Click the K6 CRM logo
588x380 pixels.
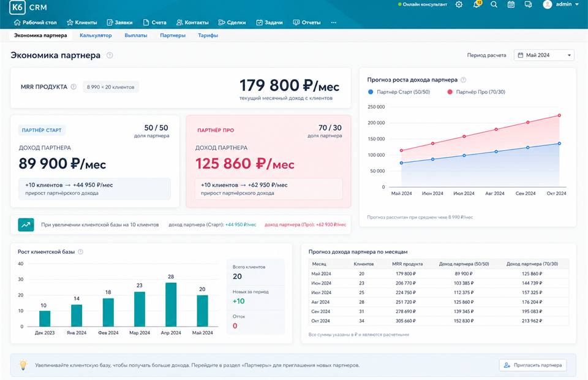[28, 7]
